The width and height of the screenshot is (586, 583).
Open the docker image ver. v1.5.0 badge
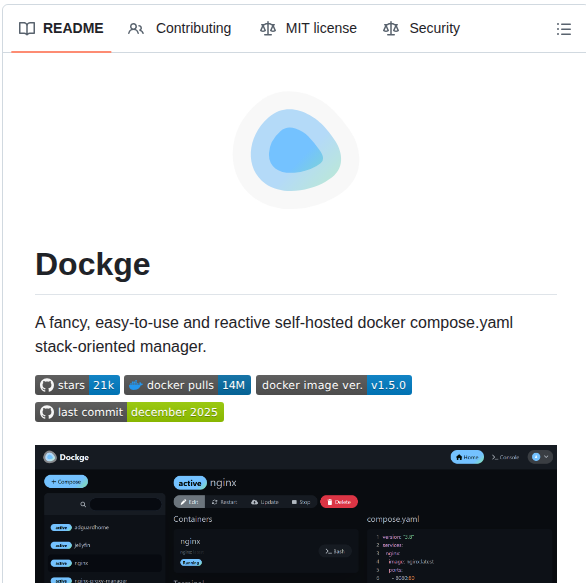(334, 385)
